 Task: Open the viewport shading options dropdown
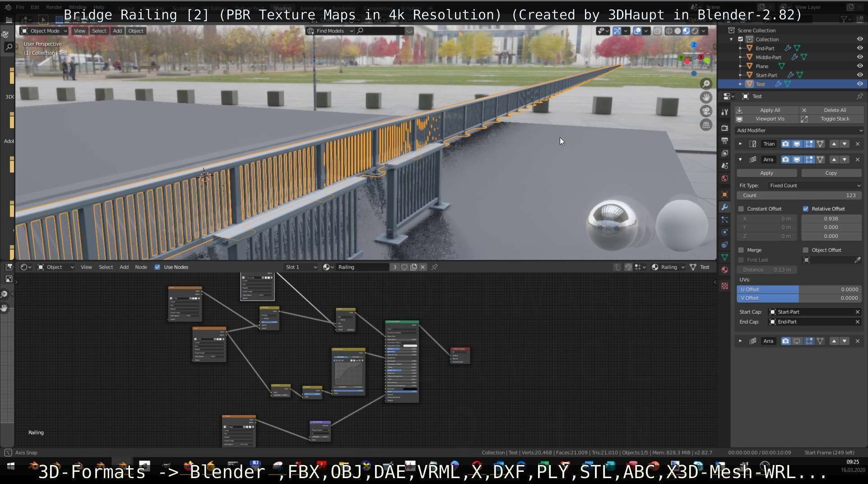(x=704, y=31)
